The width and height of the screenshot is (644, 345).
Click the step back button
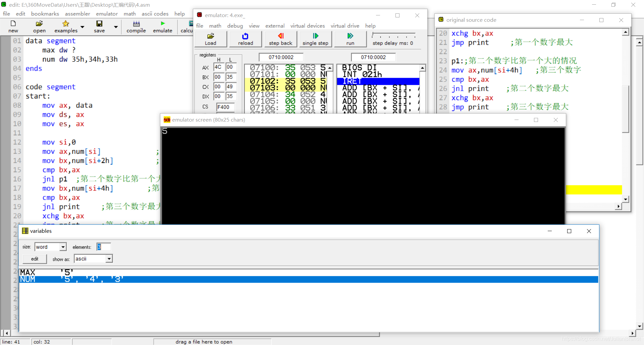(281, 39)
